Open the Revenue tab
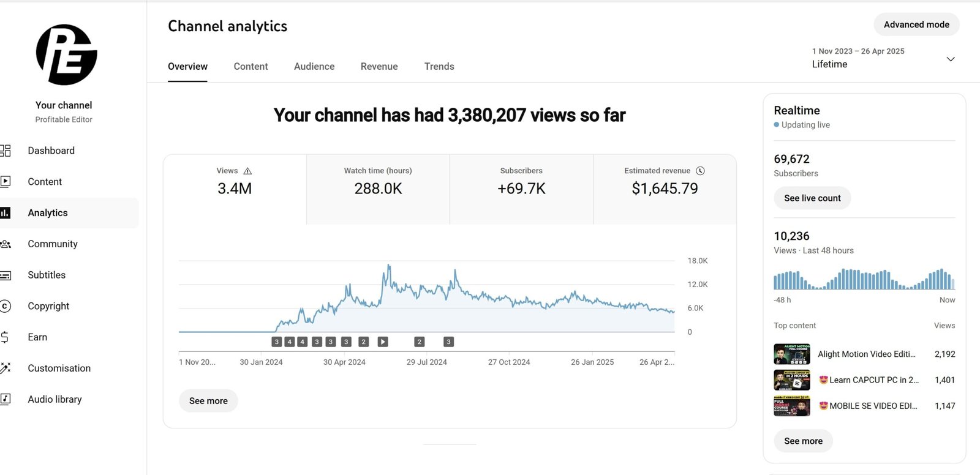Viewport: 980px width, 475px height. pos(379,66)
